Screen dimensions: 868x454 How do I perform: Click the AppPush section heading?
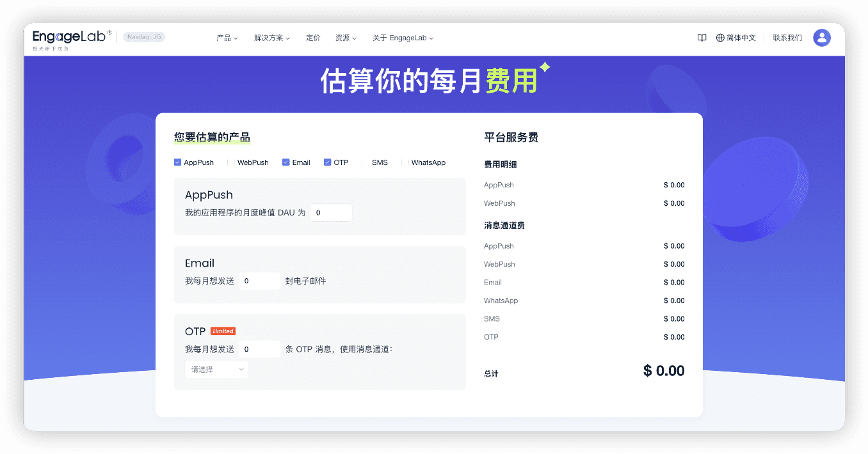(x=209, y=195)
